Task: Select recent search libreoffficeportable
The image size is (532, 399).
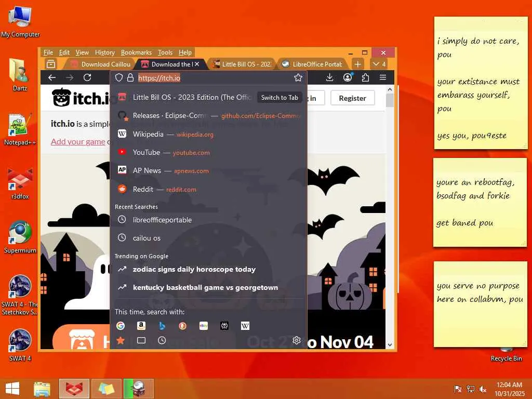Action: (x=209, y=220)
